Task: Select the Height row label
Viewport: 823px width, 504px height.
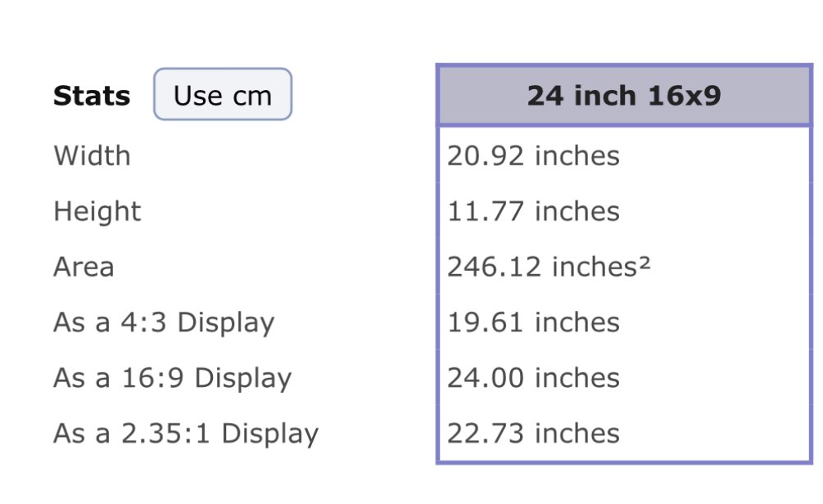Action: [97, 211]
